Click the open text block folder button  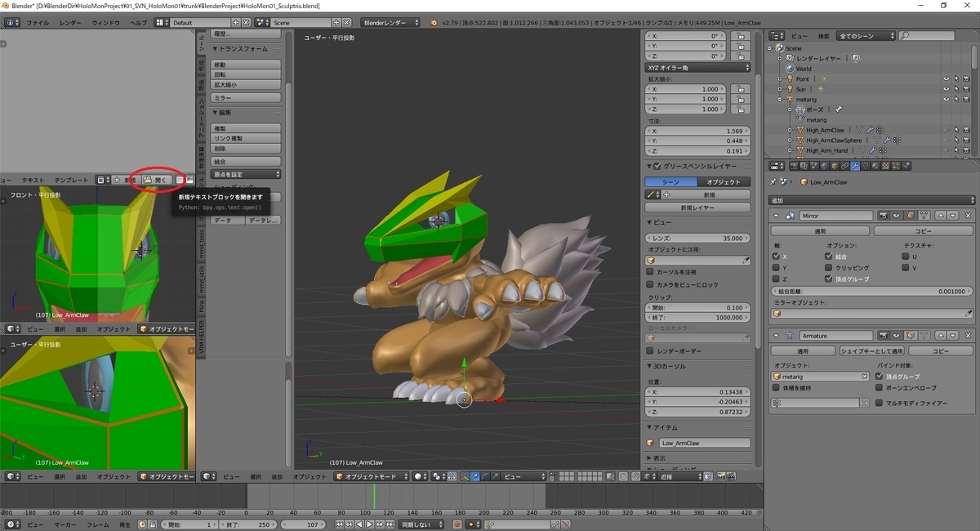tap(157, 180)
